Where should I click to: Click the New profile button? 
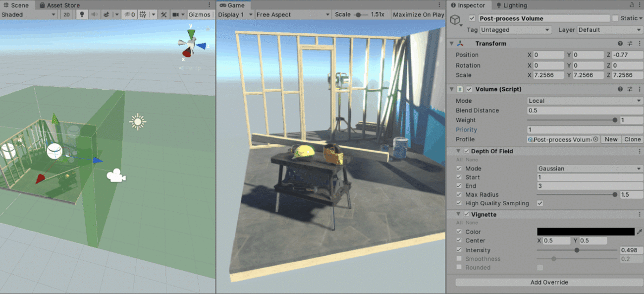[611, 139]
